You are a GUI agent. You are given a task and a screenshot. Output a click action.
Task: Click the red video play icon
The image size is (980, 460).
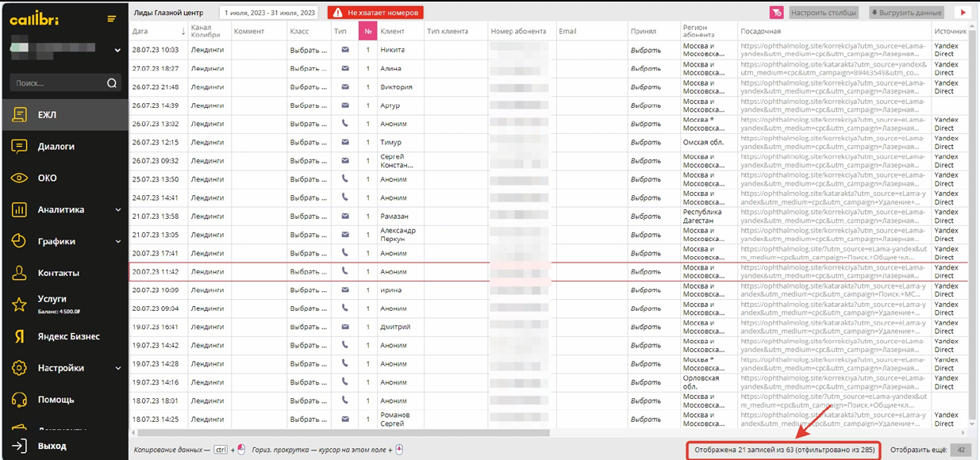[x=963, y=13]
